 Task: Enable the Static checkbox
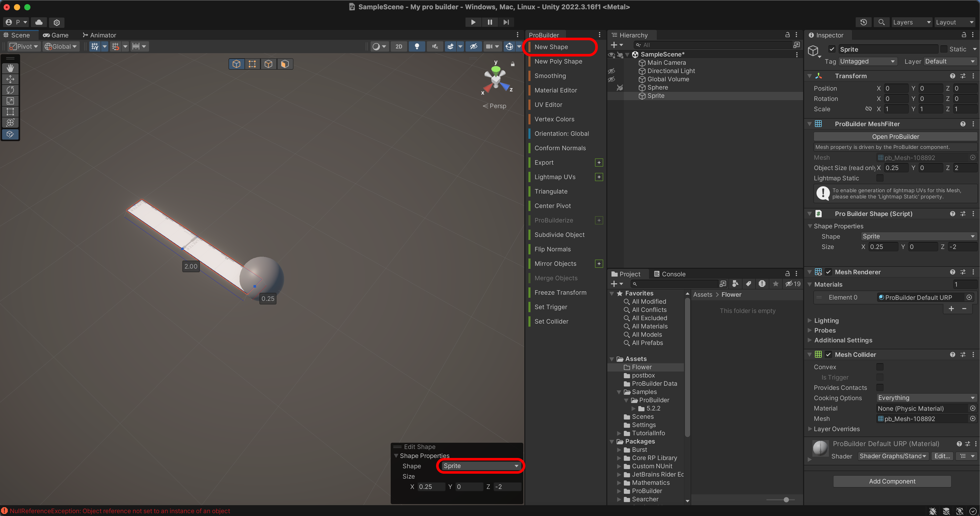tap(943, 49)
